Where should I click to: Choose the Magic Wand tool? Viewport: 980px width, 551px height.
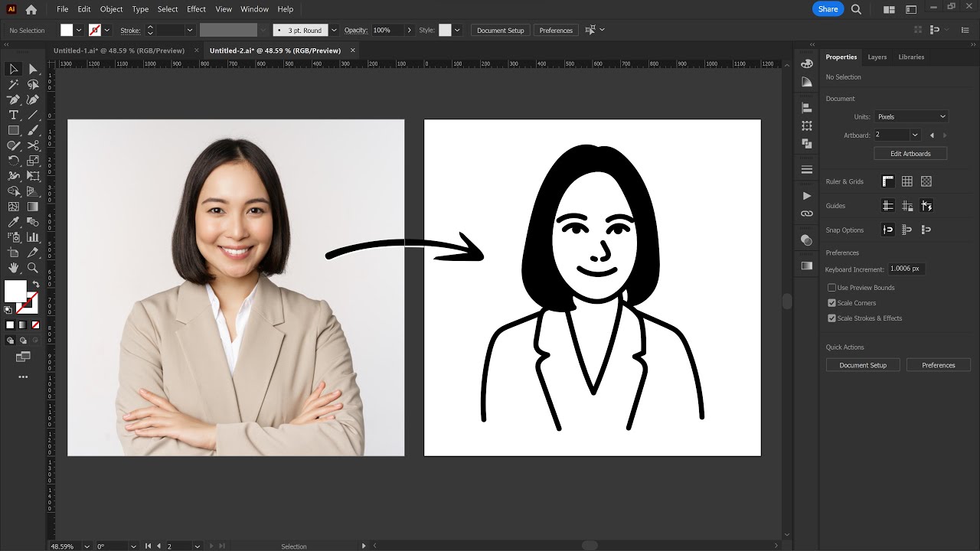[x=13, y=84]
